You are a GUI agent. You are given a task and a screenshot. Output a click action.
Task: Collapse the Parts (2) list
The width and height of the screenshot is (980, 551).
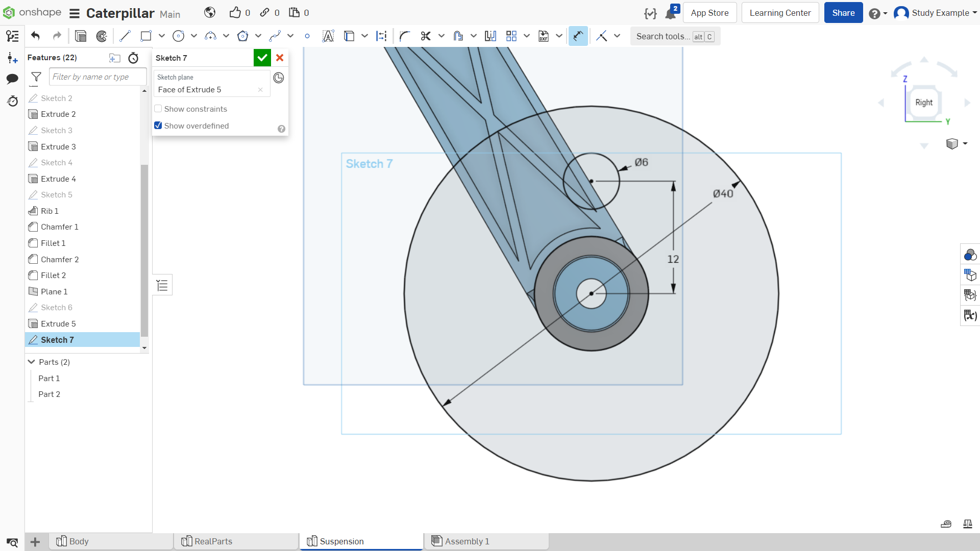point(32,362)
